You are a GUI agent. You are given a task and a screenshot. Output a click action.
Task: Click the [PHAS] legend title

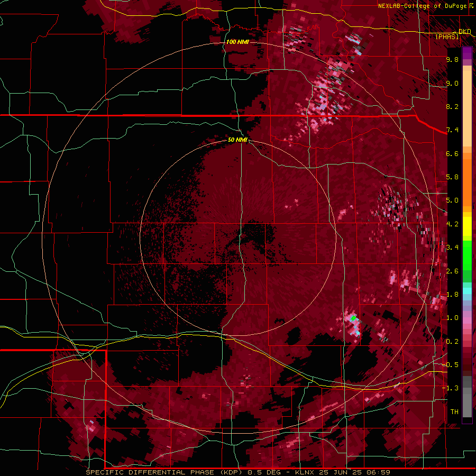447,36
